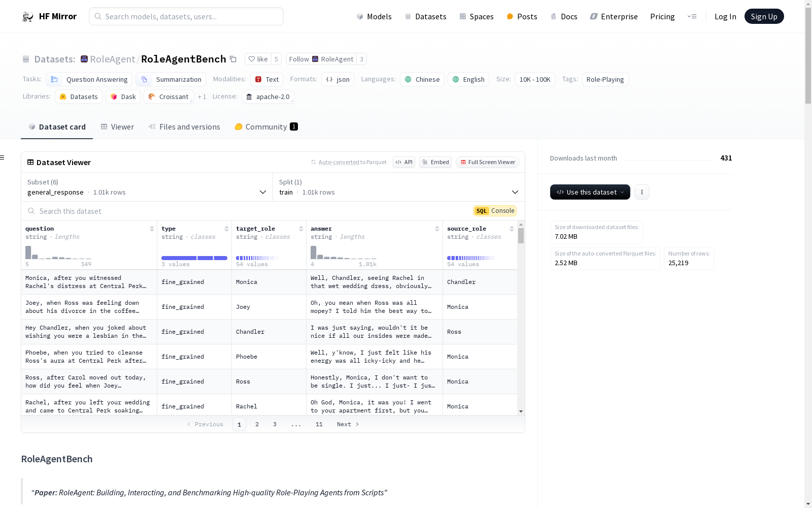The width and height of the screenshot is (812, 508).
Task: Sort by the question column icon
Action: click(x=152, y=229)
